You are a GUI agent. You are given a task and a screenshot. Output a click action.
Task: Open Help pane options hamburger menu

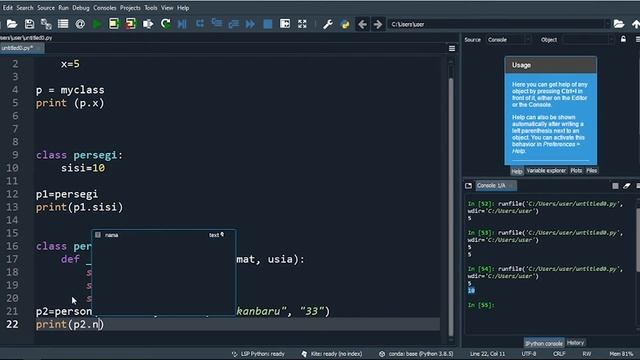[637, 39]
